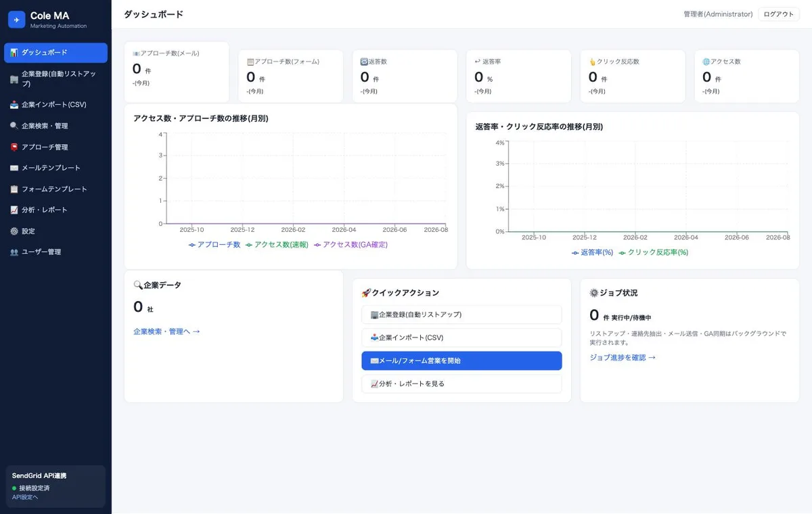Click the ログアウト button
The image size is (812, 514).
779,14
